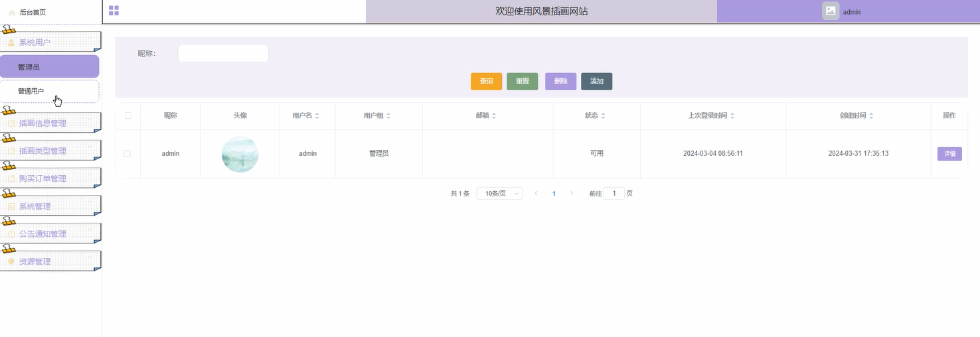Sort table by 创建时间 column arrows
This screenshot has width=980, height=337.
click(x=871, y=115)
